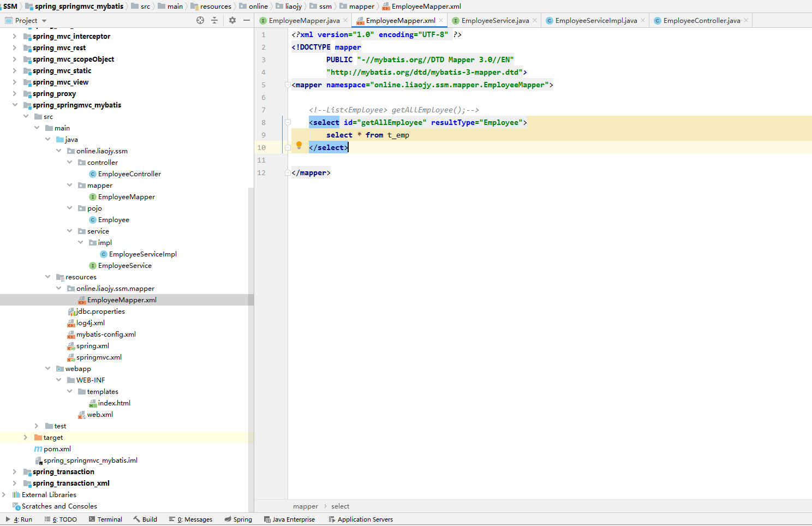Image resolution: width=812 pixels, height=526 pixels.
Task: Click the collapse all icon in Project panel
Action: coord(214,20)
